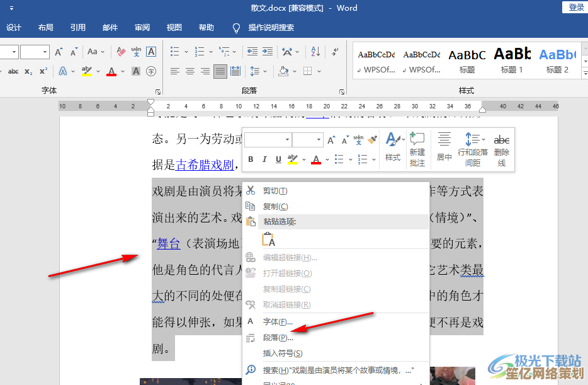Viewport: 588px width, 385px height.
Task: Choose 段落(P) from context menu
Action: pos(336,338)
